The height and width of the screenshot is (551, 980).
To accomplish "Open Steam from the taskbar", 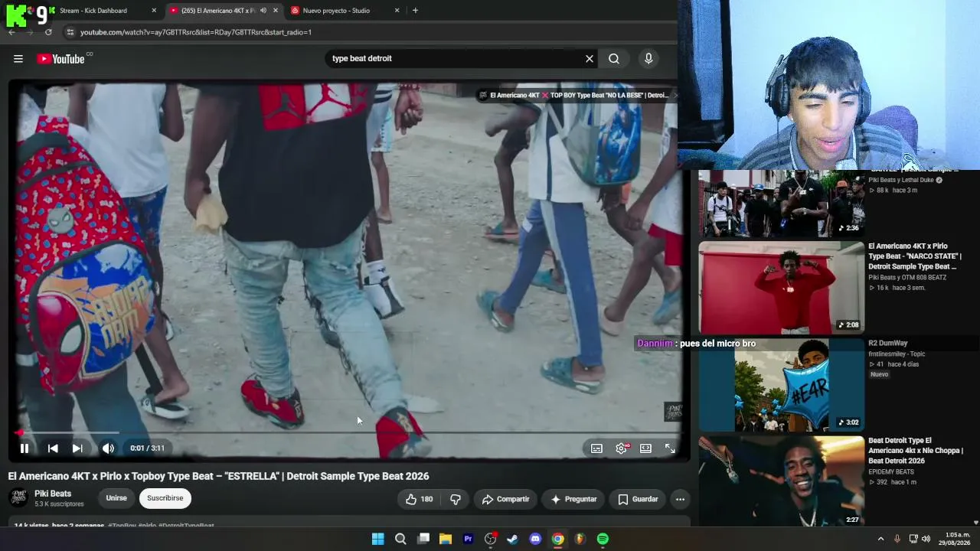I will pos(513,539).
